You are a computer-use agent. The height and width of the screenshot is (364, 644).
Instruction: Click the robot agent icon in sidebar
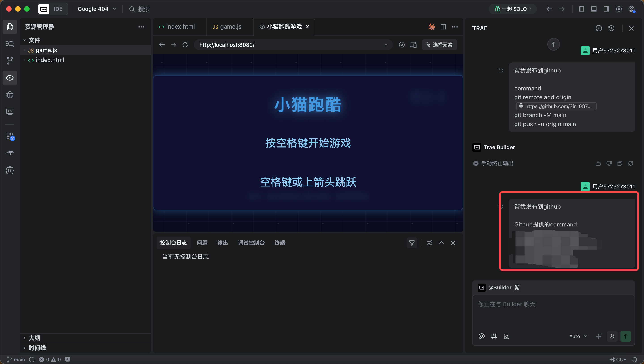pyautogui.click(x=10, y=170)
